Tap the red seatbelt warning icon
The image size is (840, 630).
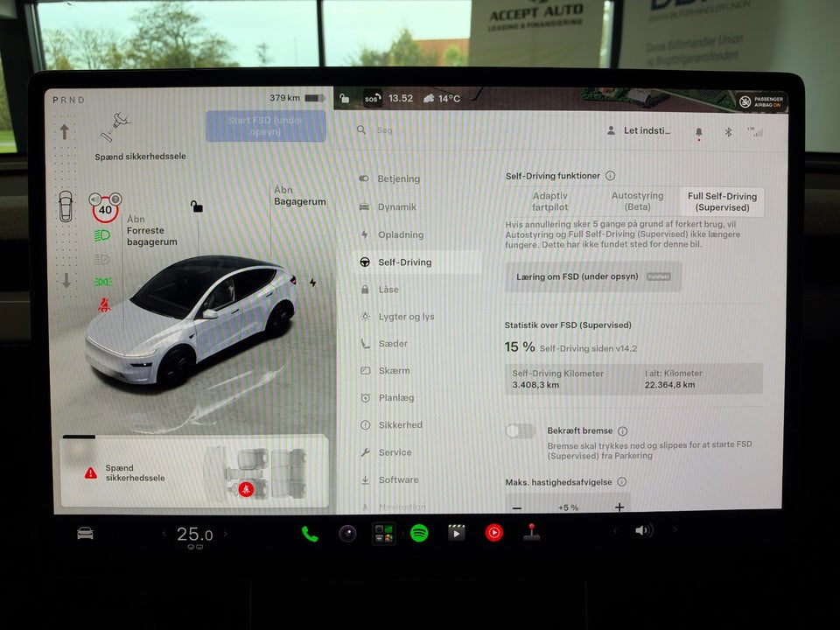(x=104, y=305)
